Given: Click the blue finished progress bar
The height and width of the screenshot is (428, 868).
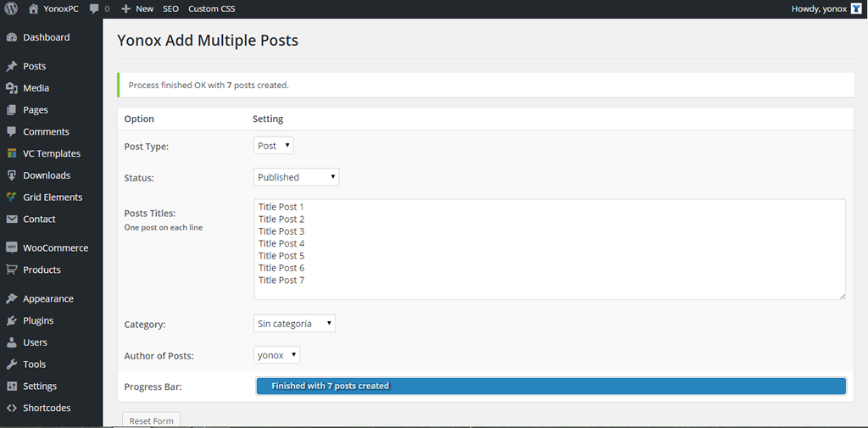Looking at the screenshot, I should [x=551, y=386].
